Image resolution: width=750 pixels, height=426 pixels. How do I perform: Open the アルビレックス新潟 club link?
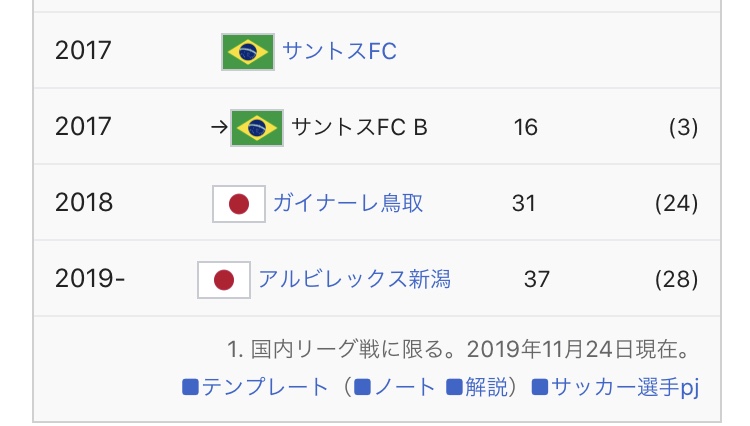coord(354,280)
